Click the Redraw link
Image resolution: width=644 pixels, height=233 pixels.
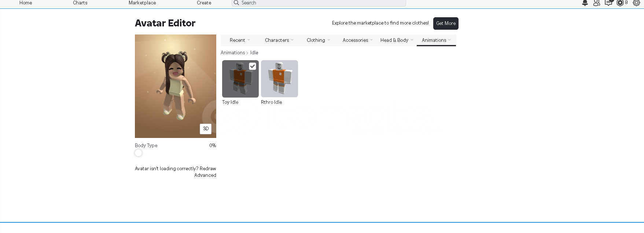point(208,168)
